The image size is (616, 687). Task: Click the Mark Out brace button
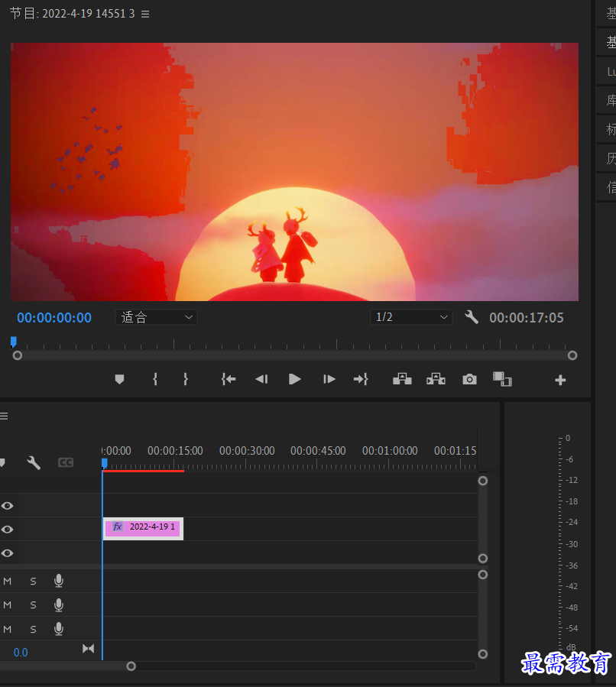click(x=186, y=379)
